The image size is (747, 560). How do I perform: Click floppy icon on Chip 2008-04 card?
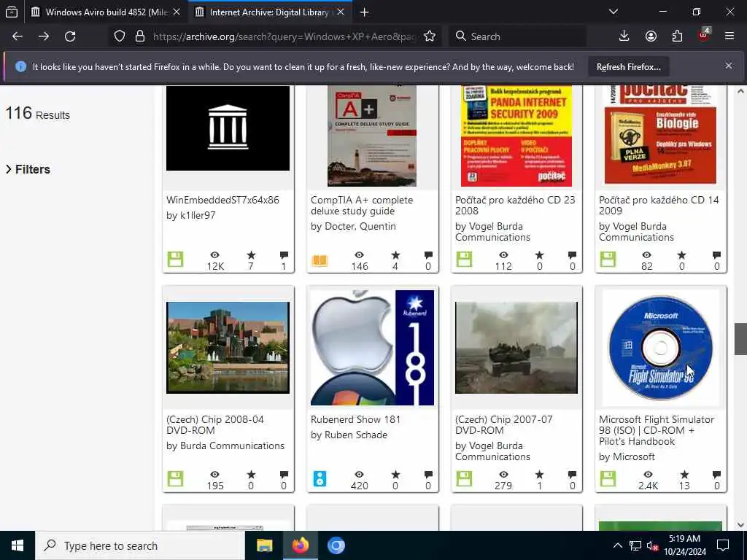coord(175,478)
